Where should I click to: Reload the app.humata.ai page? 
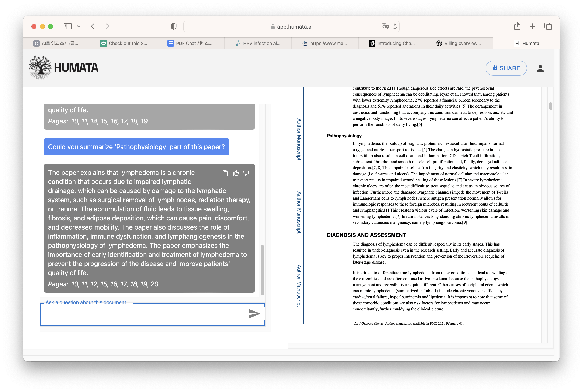(x=395, y=26)
